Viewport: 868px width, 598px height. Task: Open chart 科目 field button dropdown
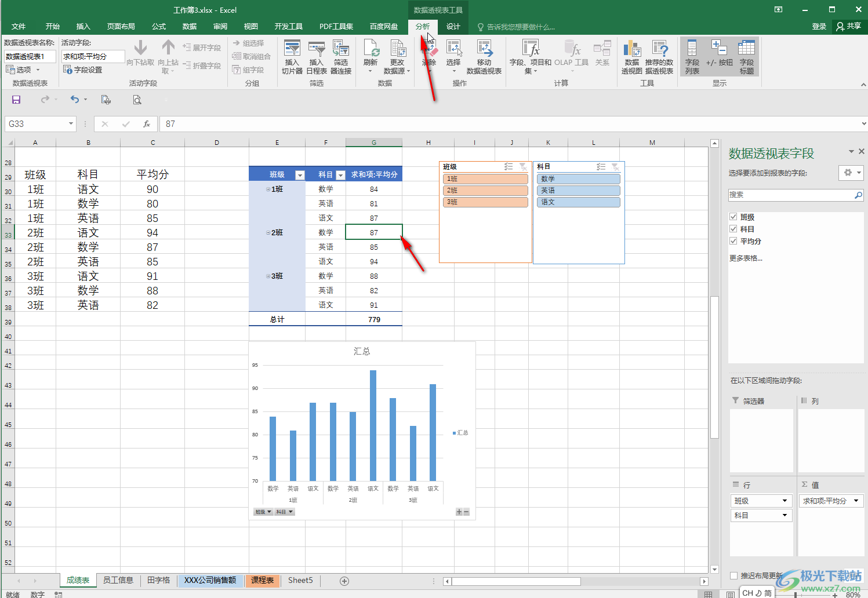285,512
